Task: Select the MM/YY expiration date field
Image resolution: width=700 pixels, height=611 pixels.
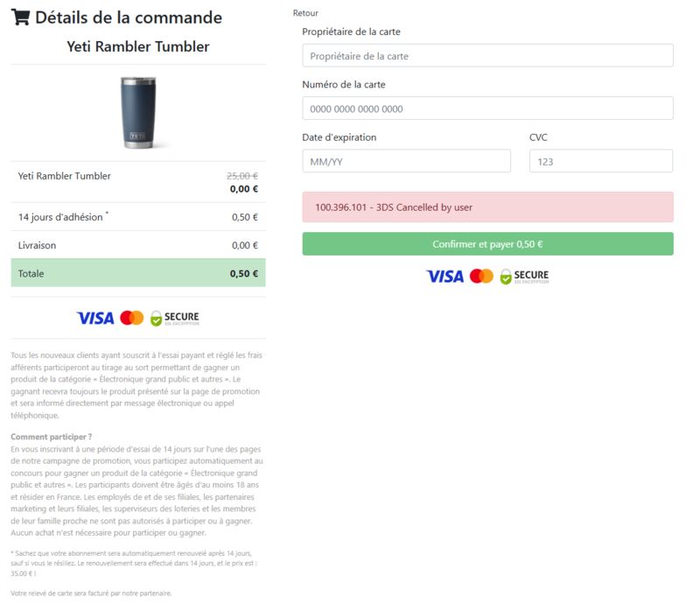Action: [x=406, y=161]
